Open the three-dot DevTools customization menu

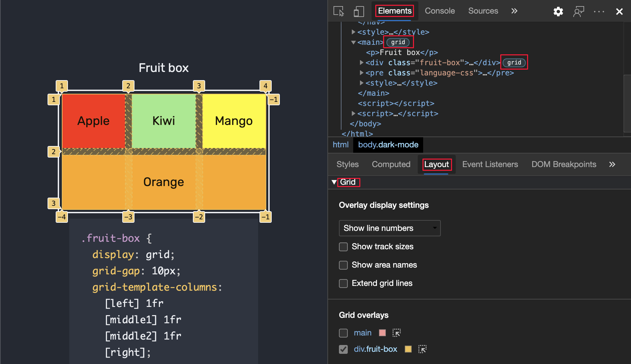pyautogui.click(x=599, y=11)
